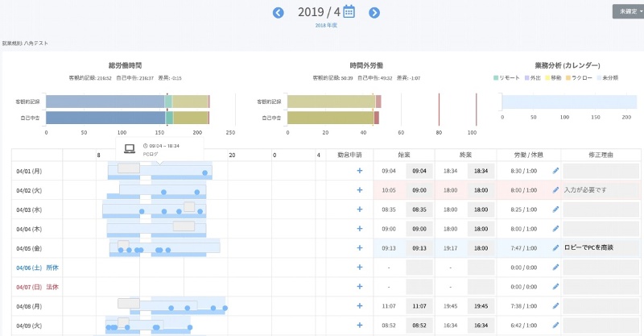Click 04/05 end time field showing 18:00
The width and height of the screenshot is (644, 336).
481,247
